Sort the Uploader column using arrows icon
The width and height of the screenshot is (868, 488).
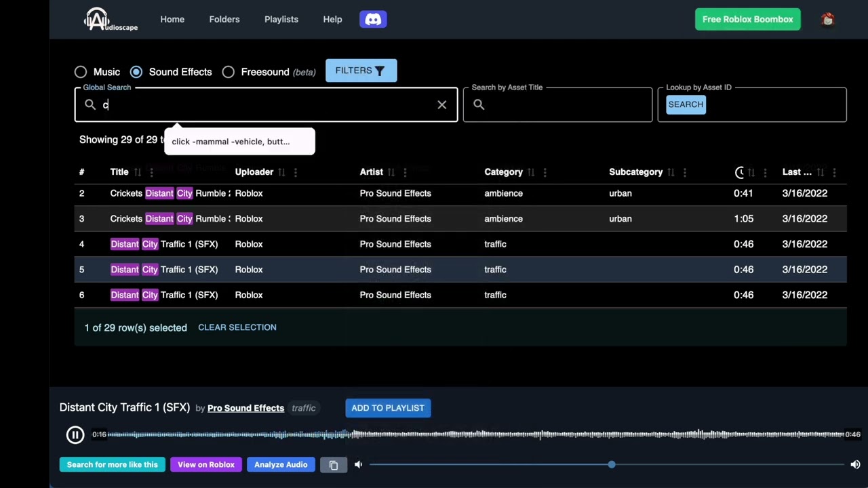coord(281,172)
